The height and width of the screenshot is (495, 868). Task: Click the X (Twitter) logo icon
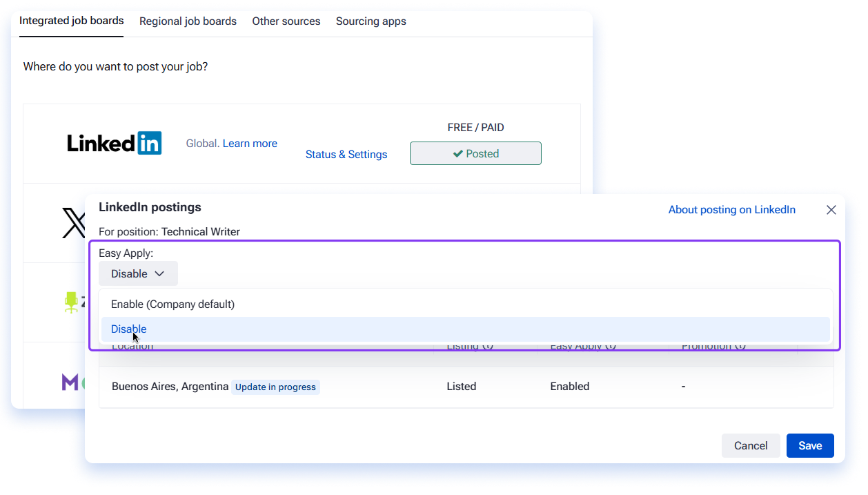pos(74,224)
